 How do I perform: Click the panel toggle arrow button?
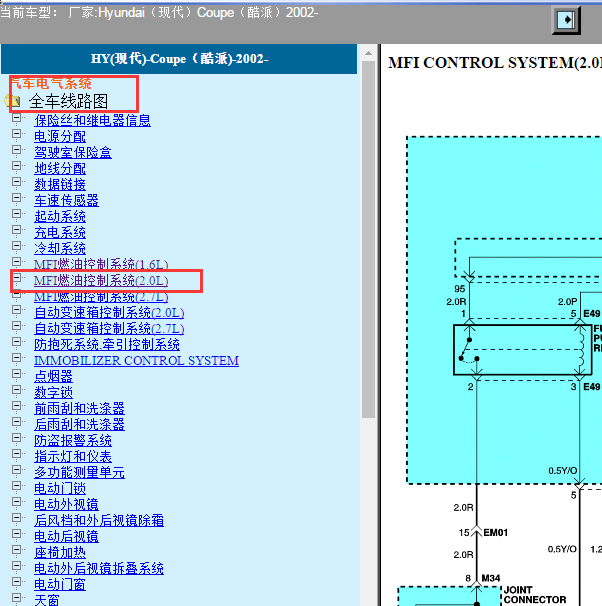pos(566,20)
